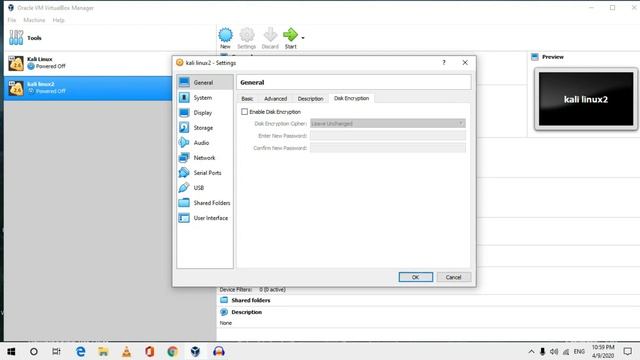Click the Device Filters value text
640x360 pixels.
click(x=272, y=289)
